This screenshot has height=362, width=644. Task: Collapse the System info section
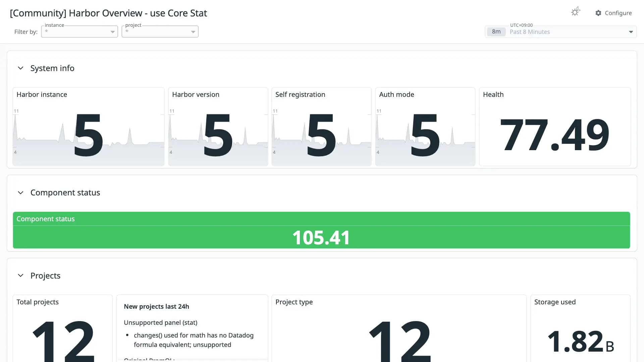coord(20,68)
